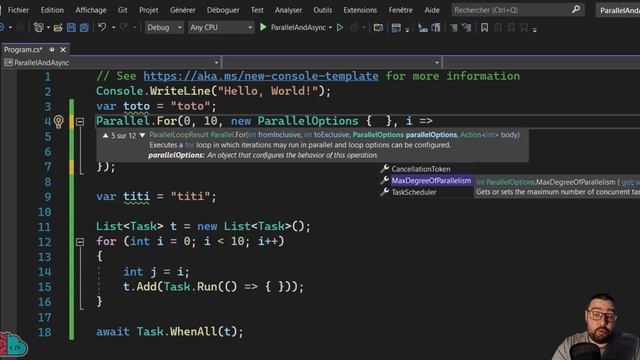Close the Program.cs tab
The height and width of the screenshot is (360, 640).
click(63, 49)
